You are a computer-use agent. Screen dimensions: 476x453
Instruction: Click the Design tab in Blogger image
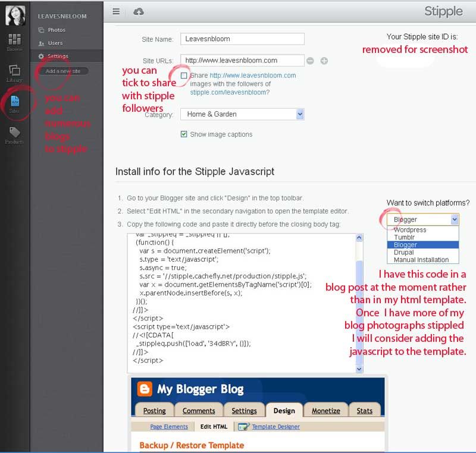[284, 411]
